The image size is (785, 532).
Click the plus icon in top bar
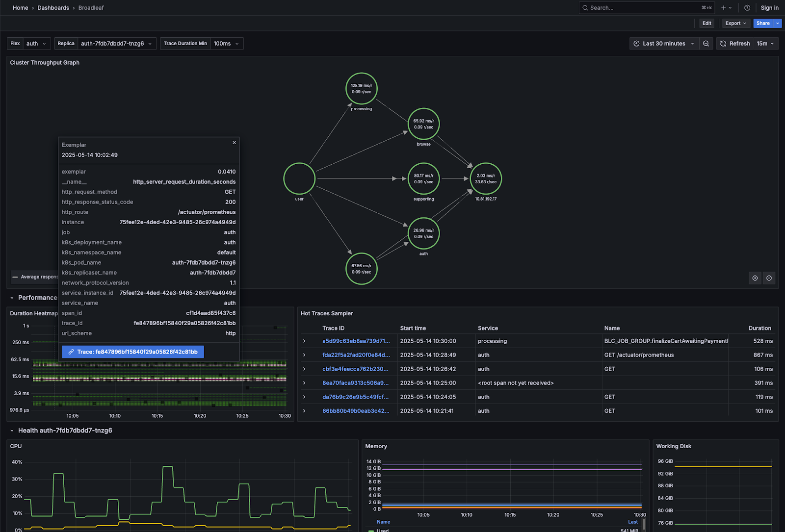[x=724, y=8]
